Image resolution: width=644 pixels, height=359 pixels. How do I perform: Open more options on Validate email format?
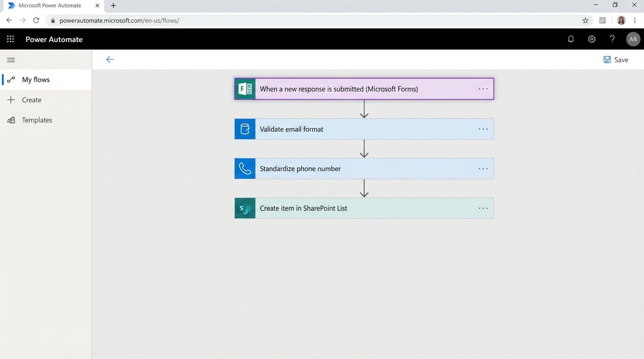point(483,129)
